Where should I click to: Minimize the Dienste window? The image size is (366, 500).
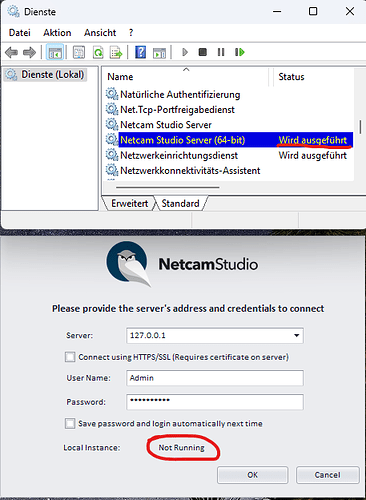coord(277,11)
